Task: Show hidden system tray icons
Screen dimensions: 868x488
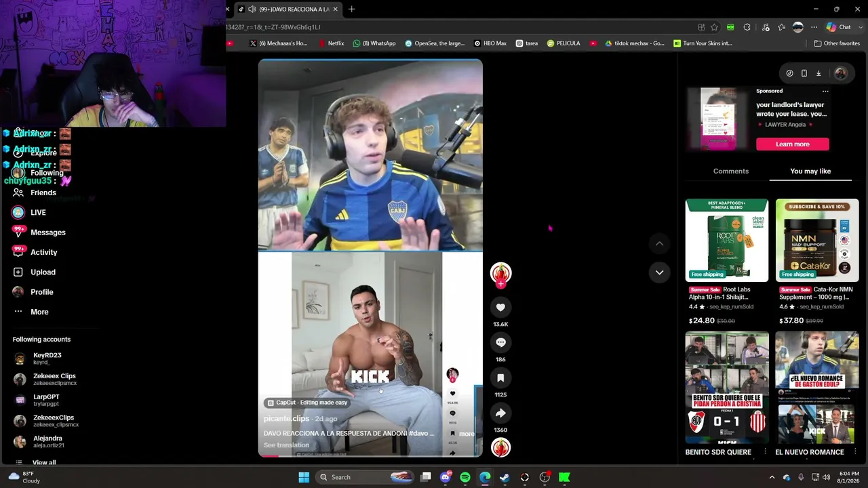Action: (772, 477)
